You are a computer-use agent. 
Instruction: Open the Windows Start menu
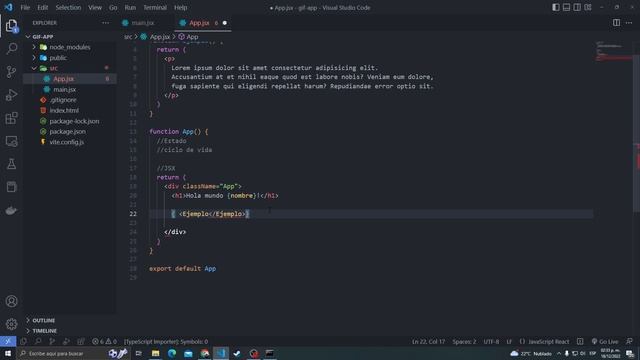[8, 353]
